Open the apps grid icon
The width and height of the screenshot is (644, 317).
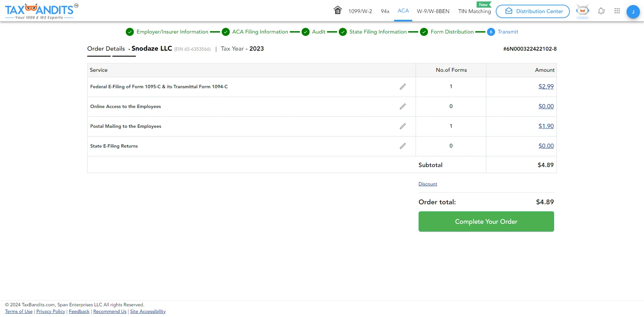click(x=617, y=11)
